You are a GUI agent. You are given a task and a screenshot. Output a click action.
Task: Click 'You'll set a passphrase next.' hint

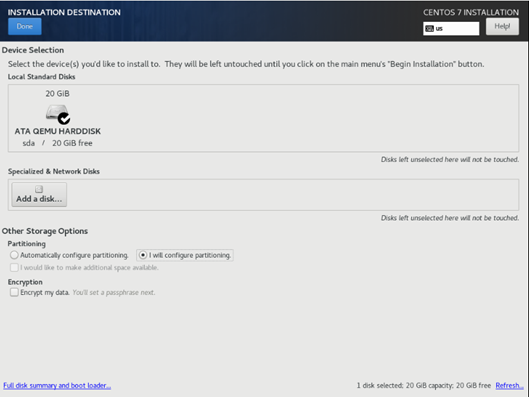pos(114,292)
